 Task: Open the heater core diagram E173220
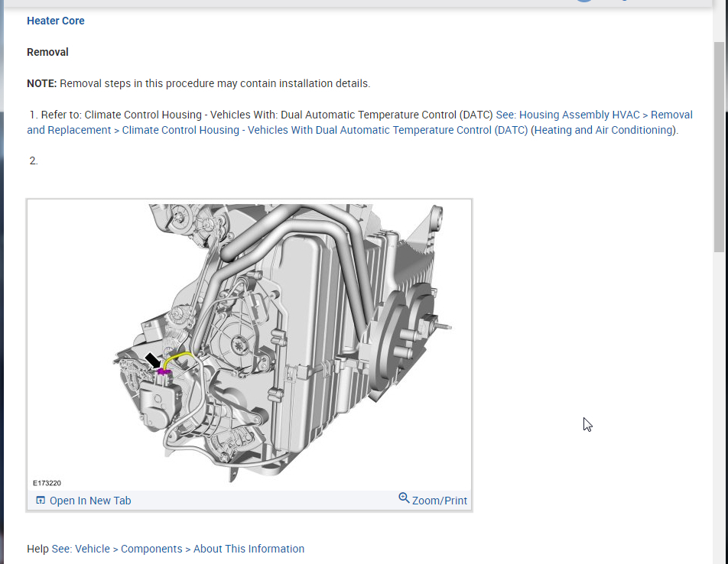coord(249,345)
